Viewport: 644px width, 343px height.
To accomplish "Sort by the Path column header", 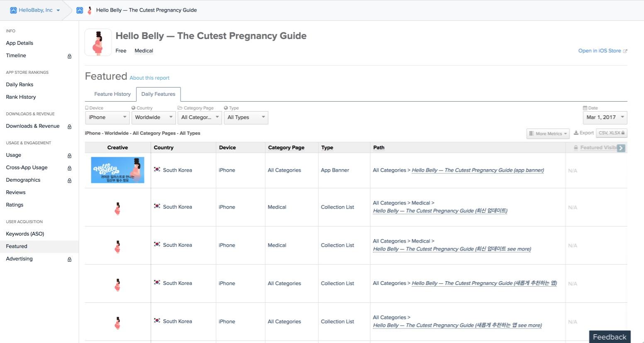I will (378, 148).
